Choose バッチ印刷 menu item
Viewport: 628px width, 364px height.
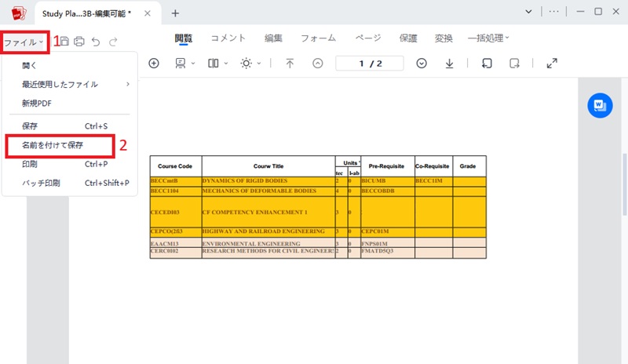(69, 183)
